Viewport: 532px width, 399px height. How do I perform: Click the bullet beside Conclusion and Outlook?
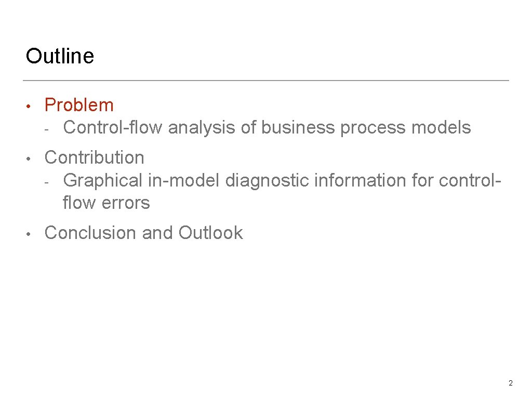coord(29,234)
